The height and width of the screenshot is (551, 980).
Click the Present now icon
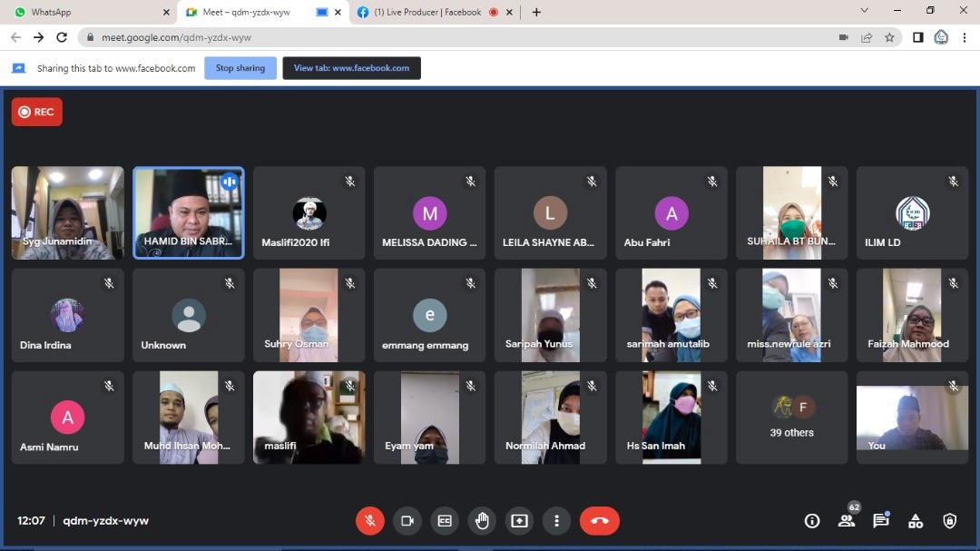click(x=519, y=520)
